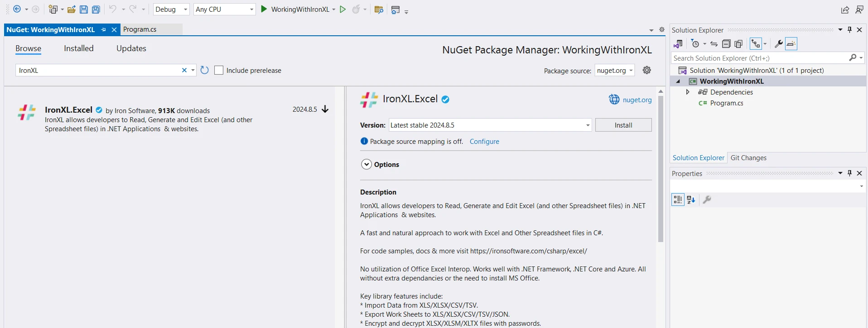Click the Sync with Active Document icon
Screen dimensions: 868x328
click(714, 44)
